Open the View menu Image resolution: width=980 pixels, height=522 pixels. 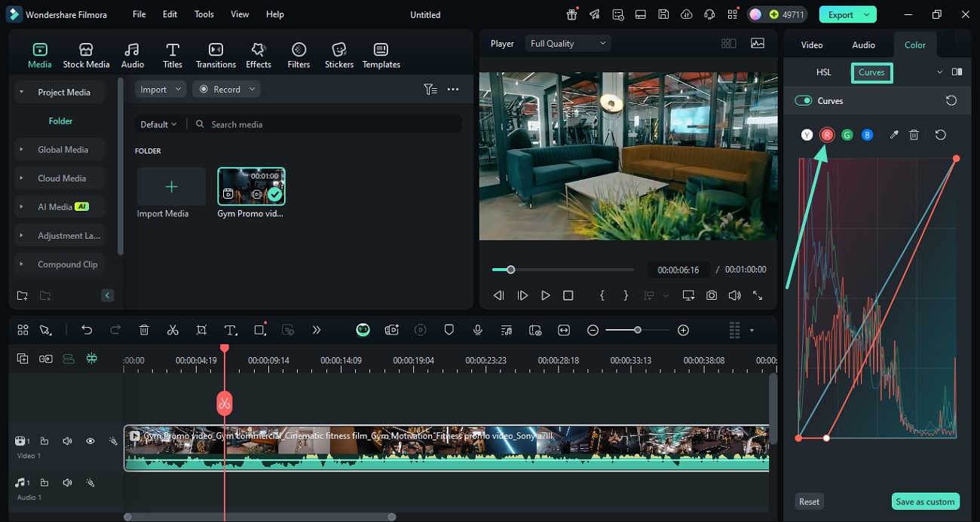[240, 14]
